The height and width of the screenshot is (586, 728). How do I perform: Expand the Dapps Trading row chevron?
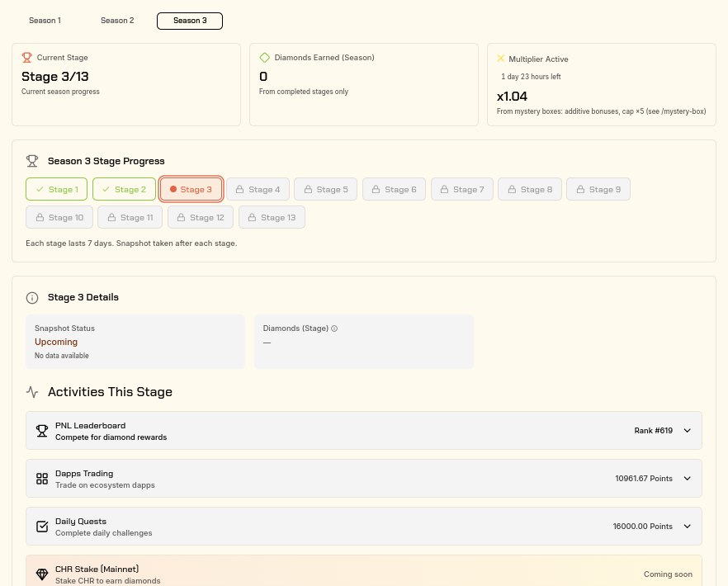click(x=687, y=478)
